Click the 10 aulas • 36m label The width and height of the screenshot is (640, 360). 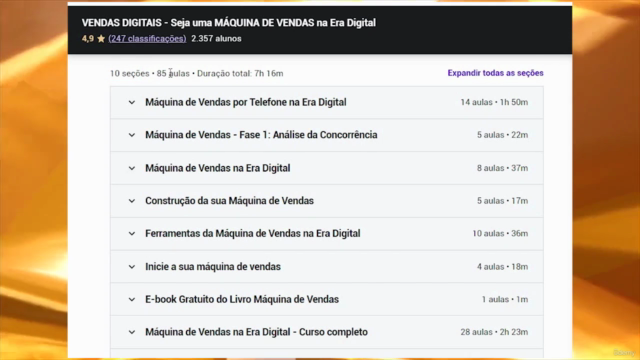click(500, 233)
